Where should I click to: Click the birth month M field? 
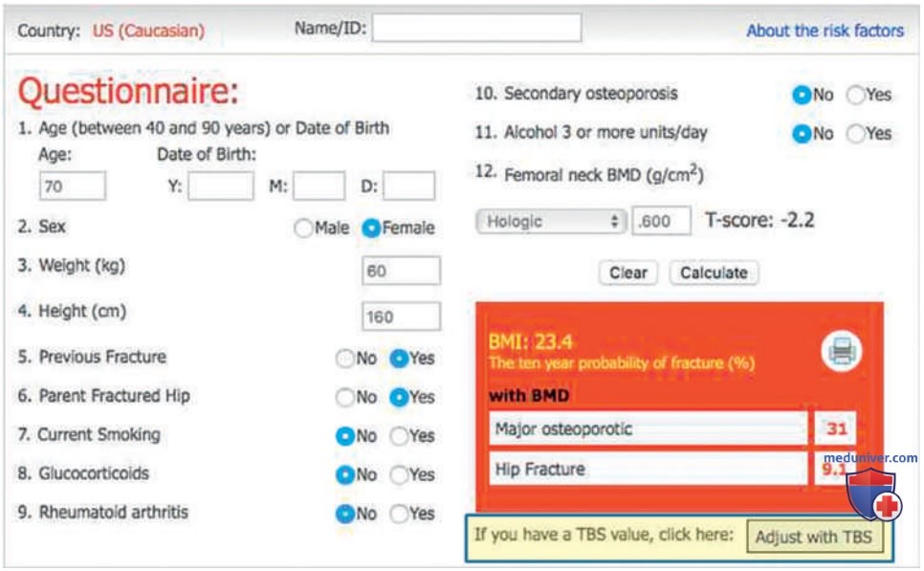pos(319,187)
